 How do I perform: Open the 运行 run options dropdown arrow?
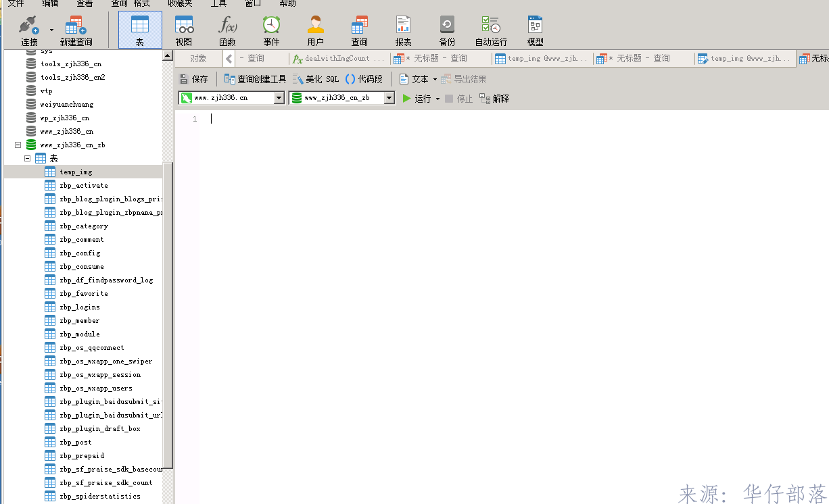[x=437, y=99]
